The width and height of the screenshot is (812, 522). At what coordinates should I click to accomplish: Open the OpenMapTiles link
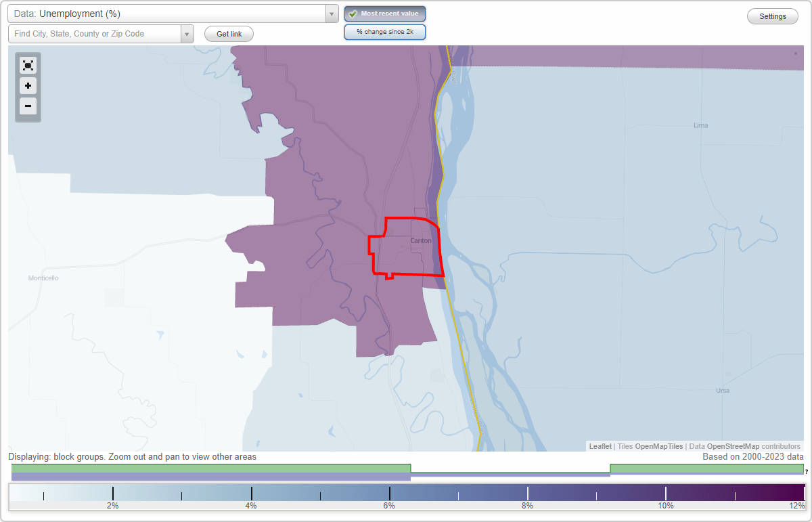coord(658,446)
